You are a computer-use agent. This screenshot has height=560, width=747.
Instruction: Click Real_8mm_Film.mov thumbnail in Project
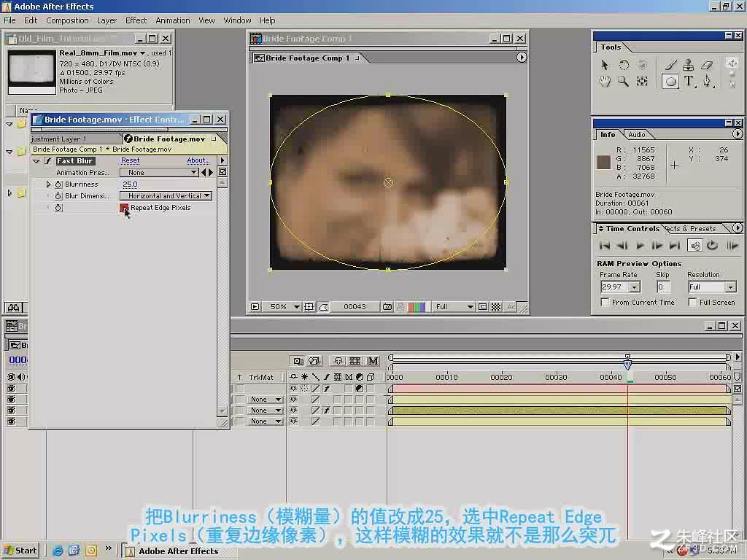coord(32,71)
